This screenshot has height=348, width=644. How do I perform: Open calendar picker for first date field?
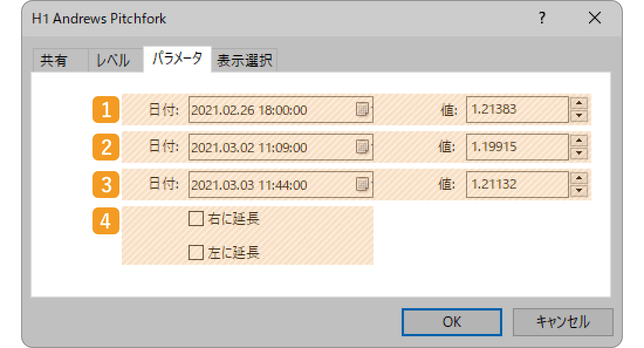tap(362, 110)
